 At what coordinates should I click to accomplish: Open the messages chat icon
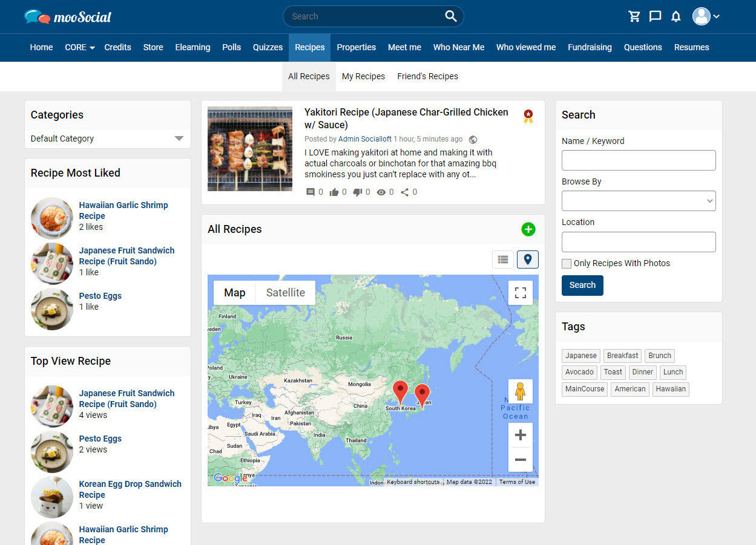pos(655,16)
